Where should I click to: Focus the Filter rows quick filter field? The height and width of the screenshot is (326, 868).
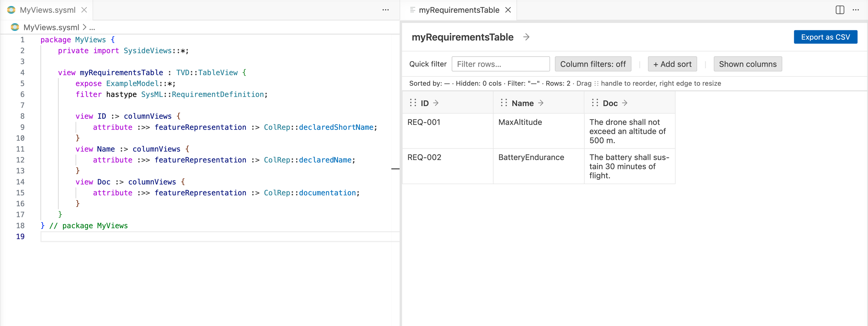tap(500, 64)
